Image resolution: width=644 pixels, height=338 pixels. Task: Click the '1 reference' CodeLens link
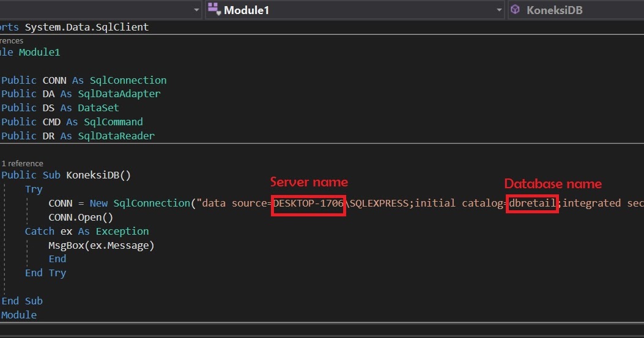22,163
